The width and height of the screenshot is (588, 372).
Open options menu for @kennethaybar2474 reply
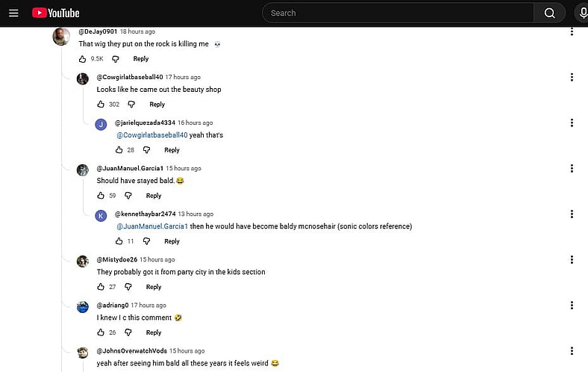pyautogui.click(x=572, y=214)
